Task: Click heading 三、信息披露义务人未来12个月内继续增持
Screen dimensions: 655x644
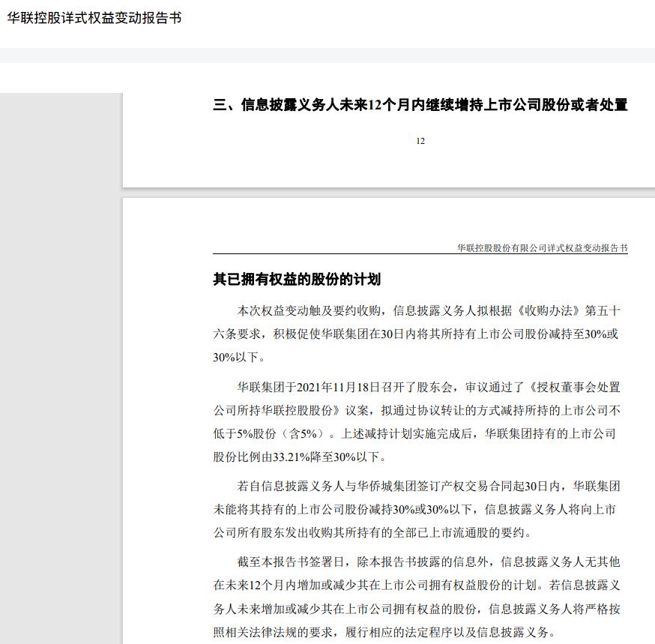Action: pos(420,104)
